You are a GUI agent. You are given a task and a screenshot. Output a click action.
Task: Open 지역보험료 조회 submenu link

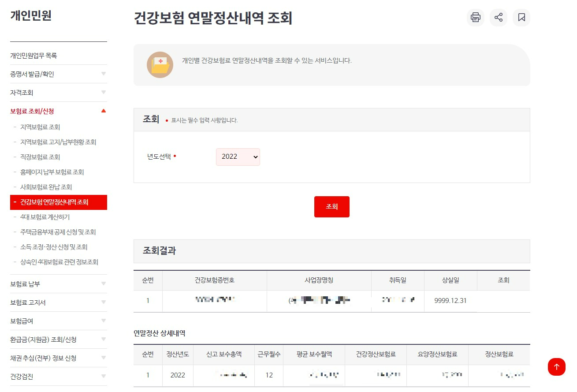40,127
